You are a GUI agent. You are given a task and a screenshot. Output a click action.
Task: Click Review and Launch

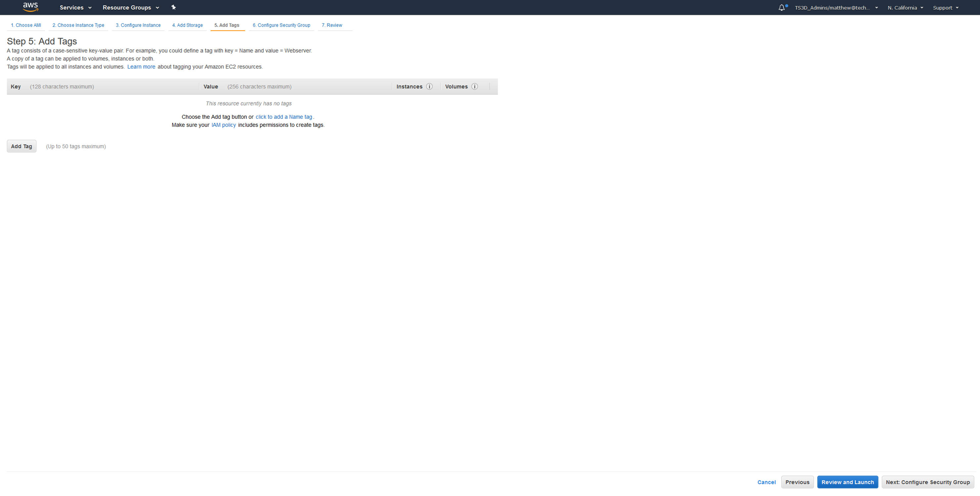(x=847, y=482)
